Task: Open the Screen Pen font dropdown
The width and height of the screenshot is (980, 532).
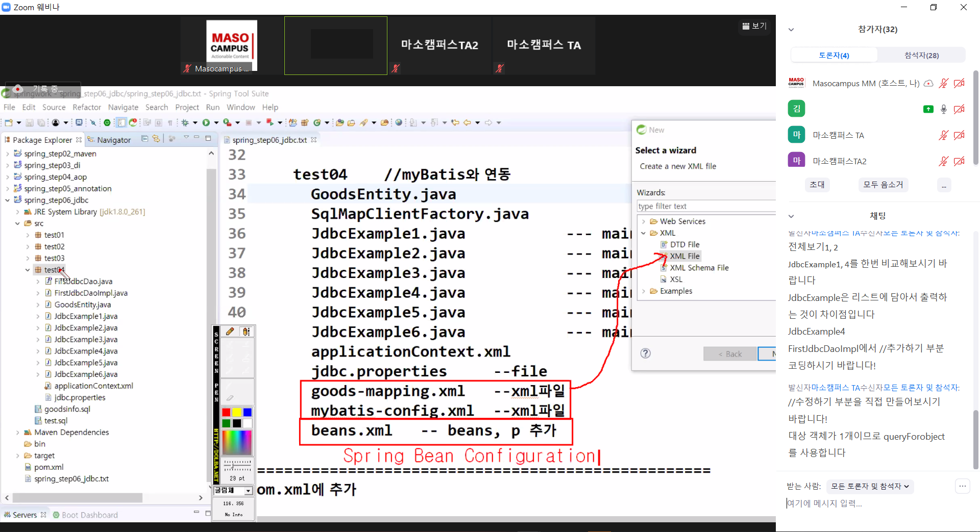Action: (248, 491)
